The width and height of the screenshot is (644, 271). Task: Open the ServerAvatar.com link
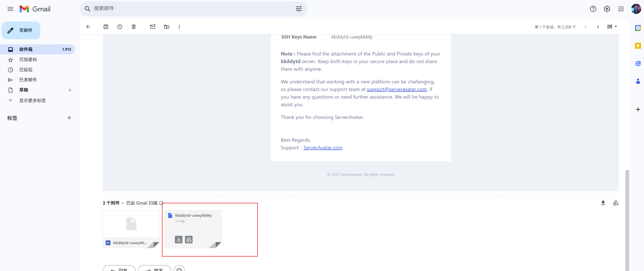(323, 148)
